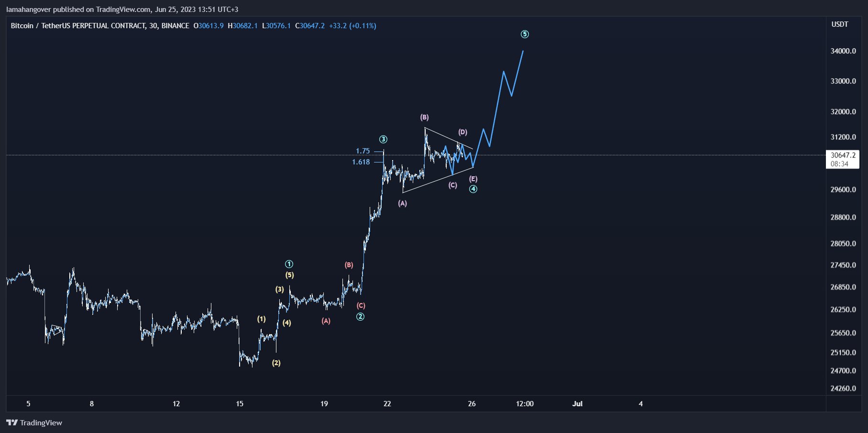
Task: Click the 27450.0 price axis label
Action: tap(843, 265)
